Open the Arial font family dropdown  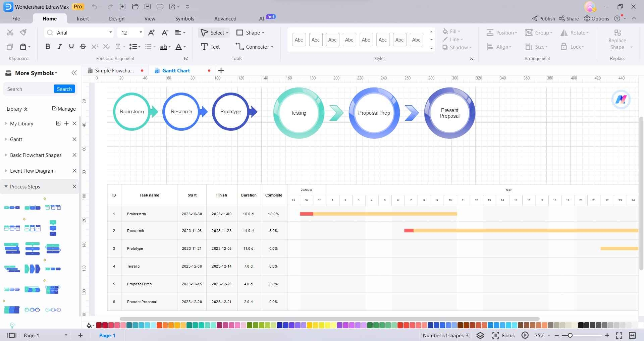pyautogui.click(x=111, y=33)
